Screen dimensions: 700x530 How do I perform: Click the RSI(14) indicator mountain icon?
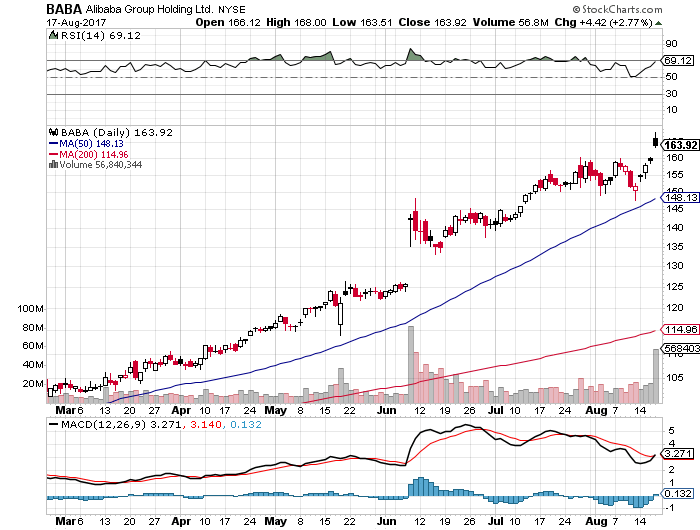click(x=53, y=35)
